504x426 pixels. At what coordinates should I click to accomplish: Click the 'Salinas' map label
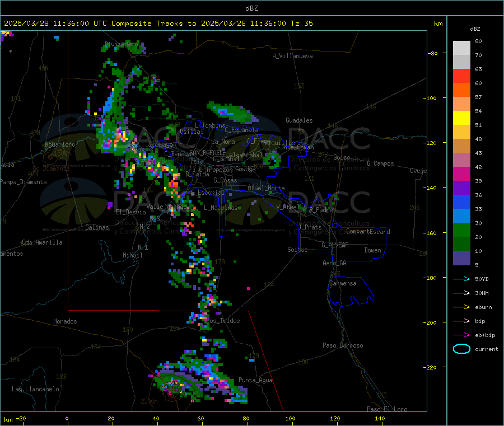(x=97, y=227)
